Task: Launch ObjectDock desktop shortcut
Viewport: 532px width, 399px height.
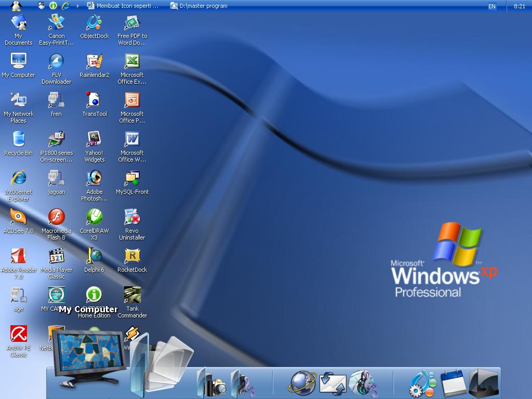Action: (95, 26)
